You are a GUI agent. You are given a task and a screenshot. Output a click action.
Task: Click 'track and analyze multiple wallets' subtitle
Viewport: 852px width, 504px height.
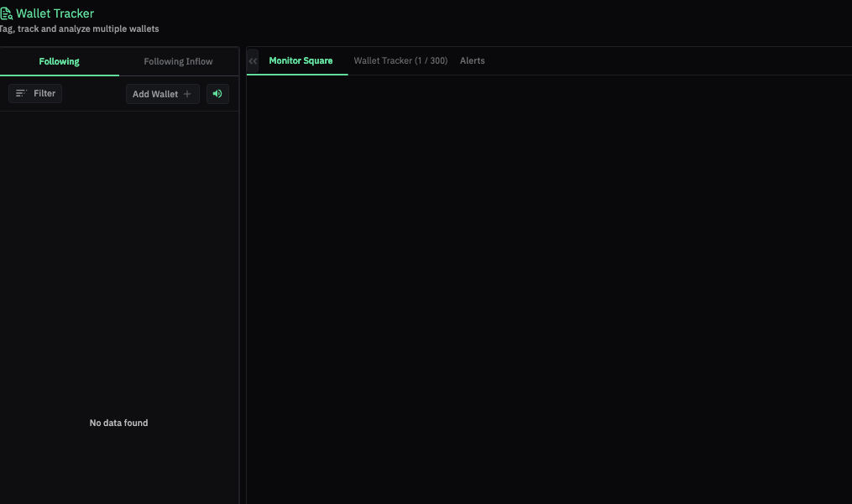point(88,29)
